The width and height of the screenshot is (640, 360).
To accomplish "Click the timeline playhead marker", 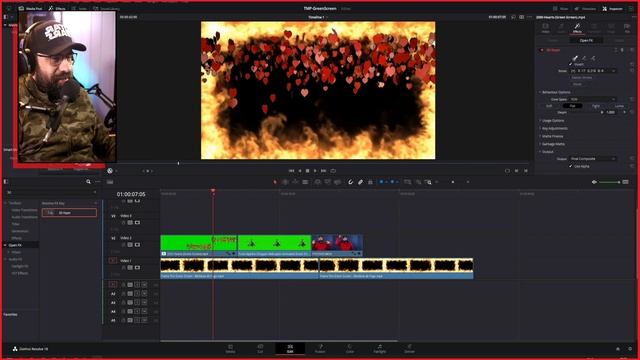I will pos(213,191).
